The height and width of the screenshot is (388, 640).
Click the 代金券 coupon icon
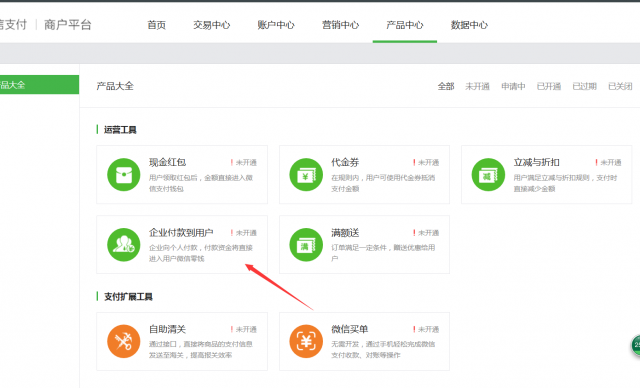pyautogui.click(x=306, y=175)
